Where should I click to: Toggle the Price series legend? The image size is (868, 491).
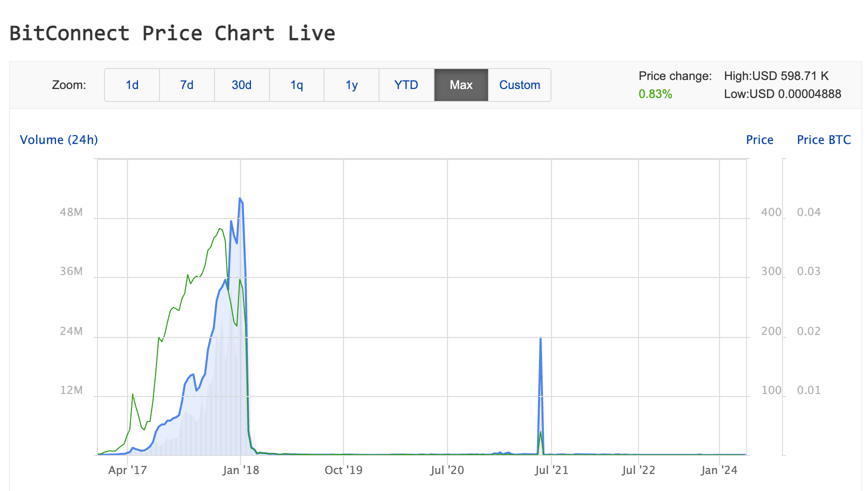coord(759,140)
